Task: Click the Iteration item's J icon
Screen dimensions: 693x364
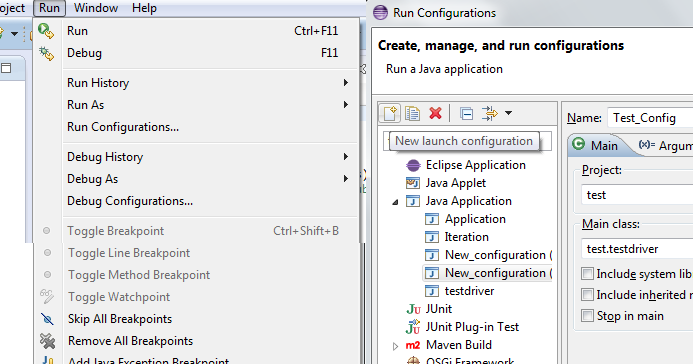Action: tap(432, 237)
